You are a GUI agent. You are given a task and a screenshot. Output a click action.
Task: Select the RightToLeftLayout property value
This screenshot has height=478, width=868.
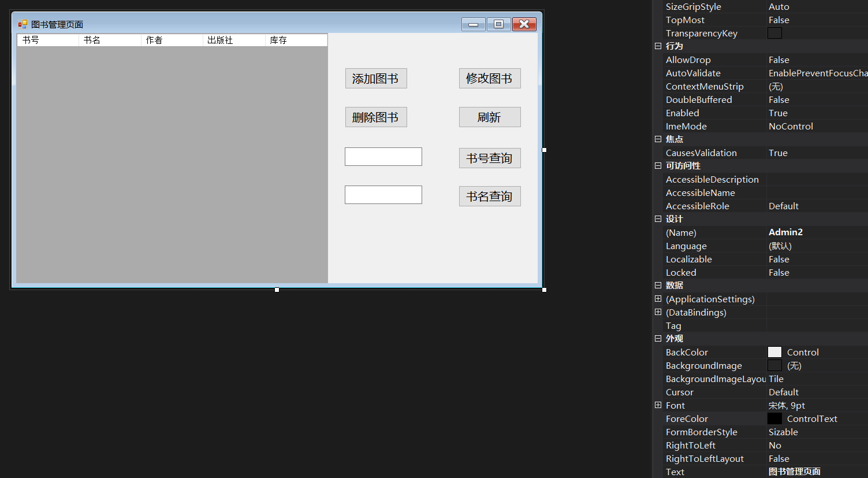(779, 459)
